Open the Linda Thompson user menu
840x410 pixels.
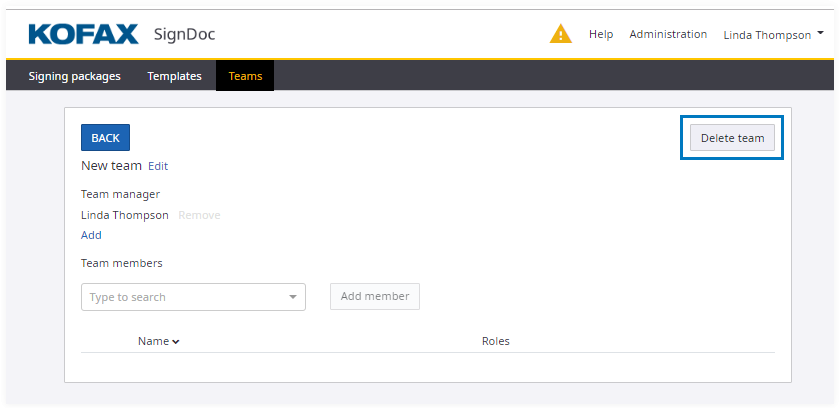pyautogui.click(x=773, y=35)
